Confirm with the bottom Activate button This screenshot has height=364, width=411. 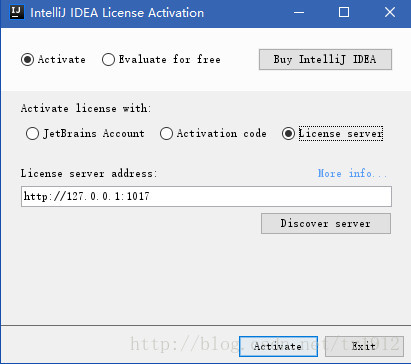tap(278, 346)
